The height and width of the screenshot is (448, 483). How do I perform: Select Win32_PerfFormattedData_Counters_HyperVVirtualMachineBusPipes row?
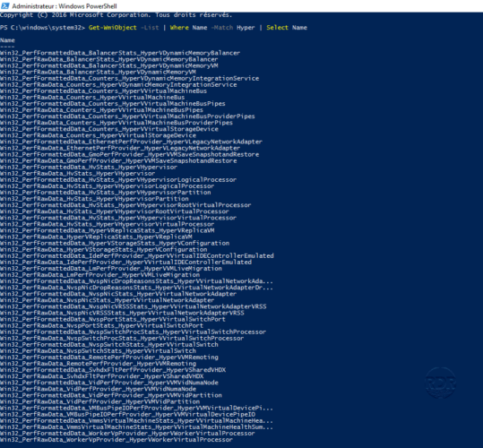click(x=112, y=104)
